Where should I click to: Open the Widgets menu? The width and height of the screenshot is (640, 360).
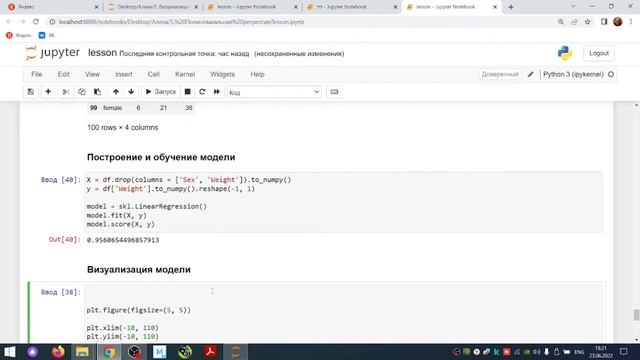222,74
